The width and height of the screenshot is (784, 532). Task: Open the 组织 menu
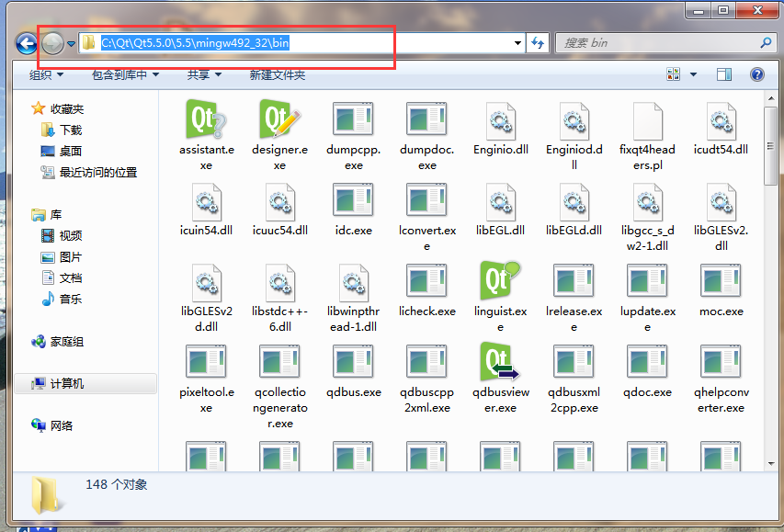click(x=47, y=75)
